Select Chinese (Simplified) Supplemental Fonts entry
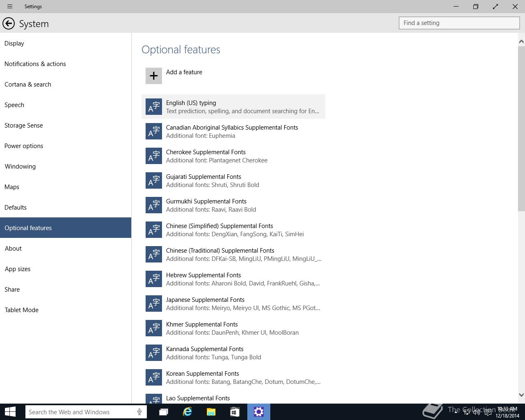525x420 pixels. tap(233, 230)
